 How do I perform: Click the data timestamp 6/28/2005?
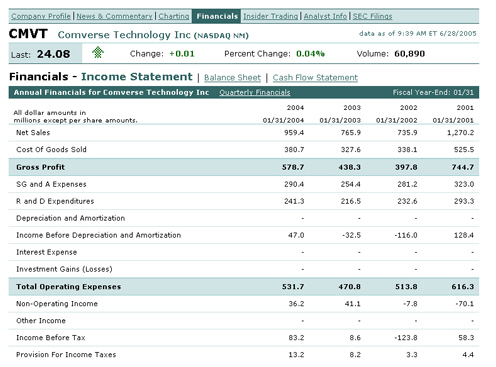point(458,33)
